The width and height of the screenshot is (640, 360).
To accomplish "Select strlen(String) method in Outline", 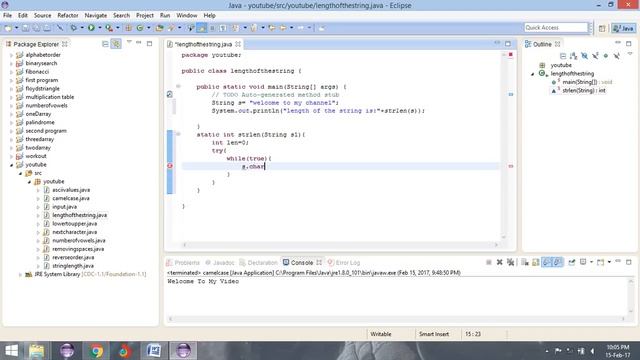I will [584, 91].
